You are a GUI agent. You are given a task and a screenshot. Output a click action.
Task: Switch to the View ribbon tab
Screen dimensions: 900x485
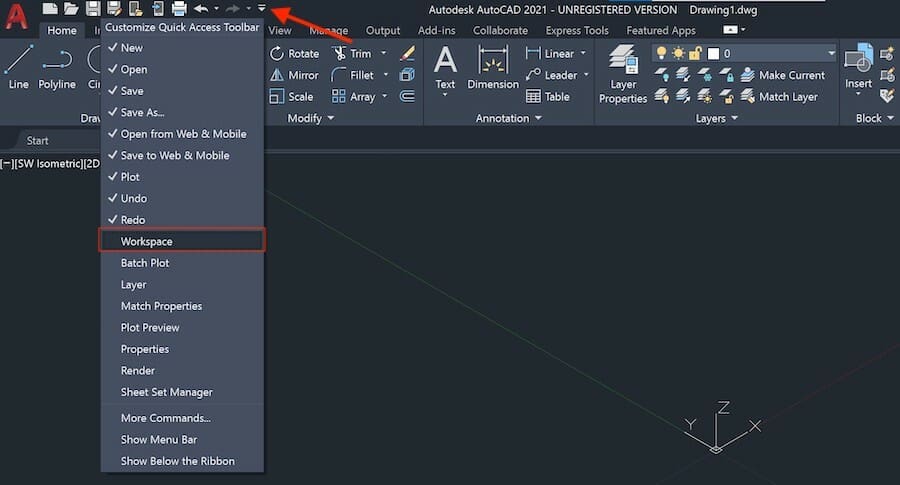coord(280,30)
